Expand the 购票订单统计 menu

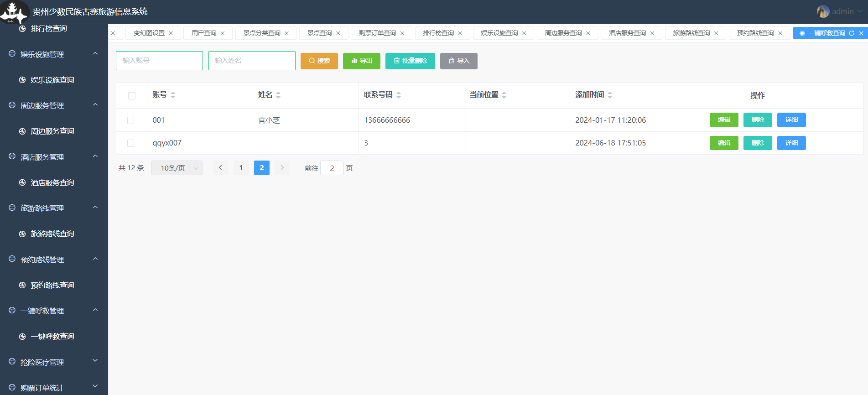pyautogui.click(x=95, y=386)
